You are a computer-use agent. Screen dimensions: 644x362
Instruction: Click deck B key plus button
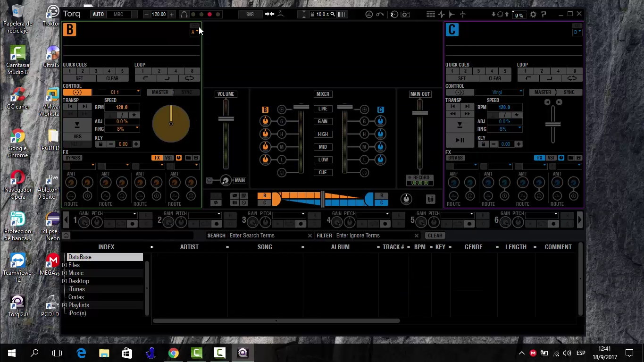click(136, 144)
